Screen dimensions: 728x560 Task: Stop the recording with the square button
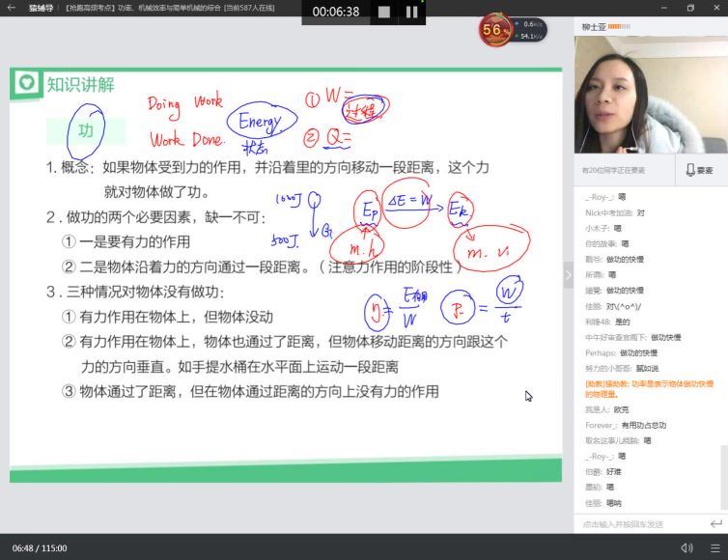[x=384, y=13]
